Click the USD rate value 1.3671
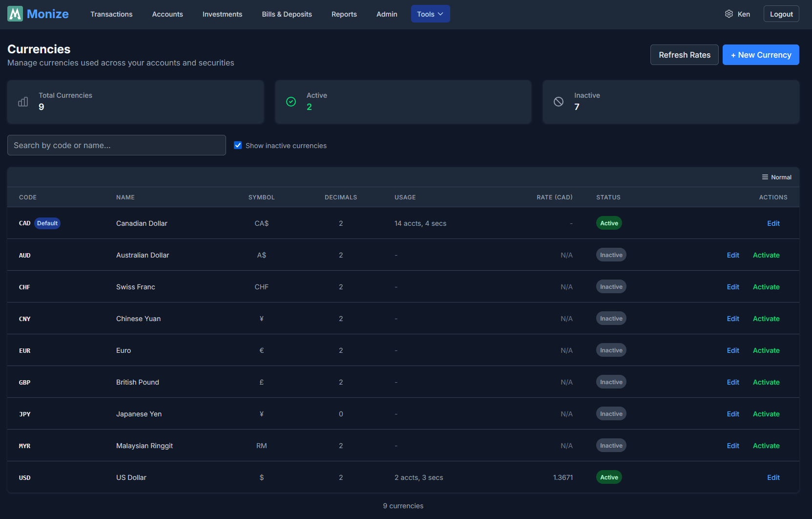Image resolution: width=812 pixels, height=519 pixels. 563,477
